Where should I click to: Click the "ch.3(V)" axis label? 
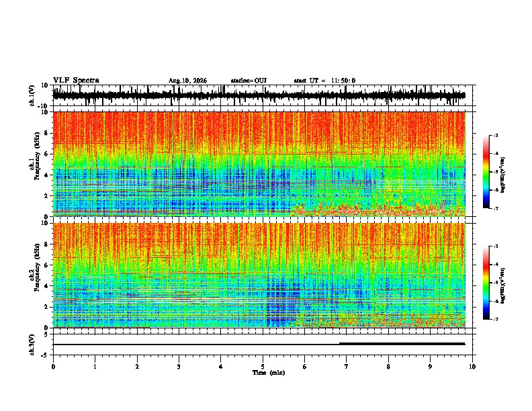(32, 345)
